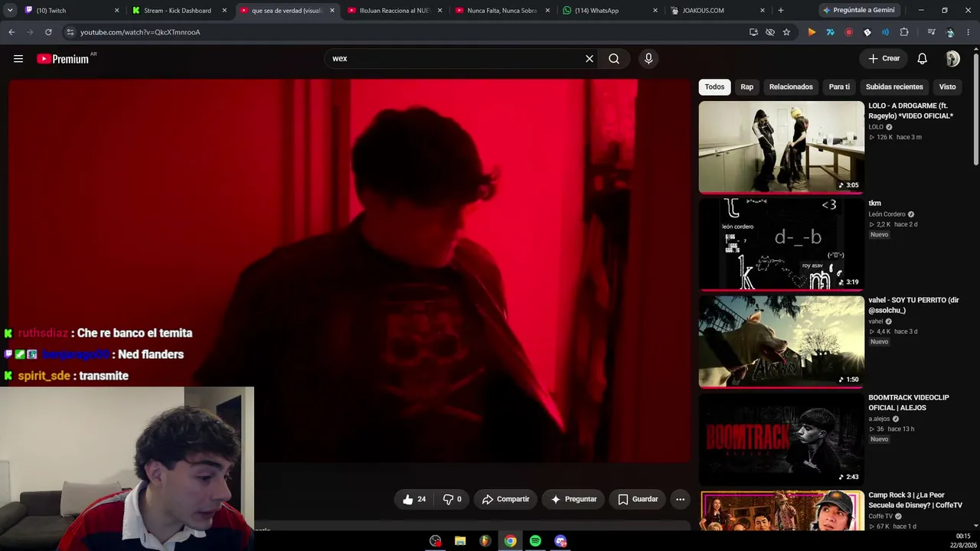Close the Kick Dashboard tab
Screen dimensions: 980x551
click(224, 11)
